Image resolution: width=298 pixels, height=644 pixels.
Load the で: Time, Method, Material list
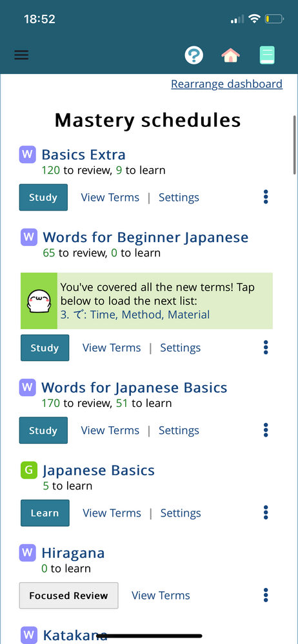pos(135,315)
